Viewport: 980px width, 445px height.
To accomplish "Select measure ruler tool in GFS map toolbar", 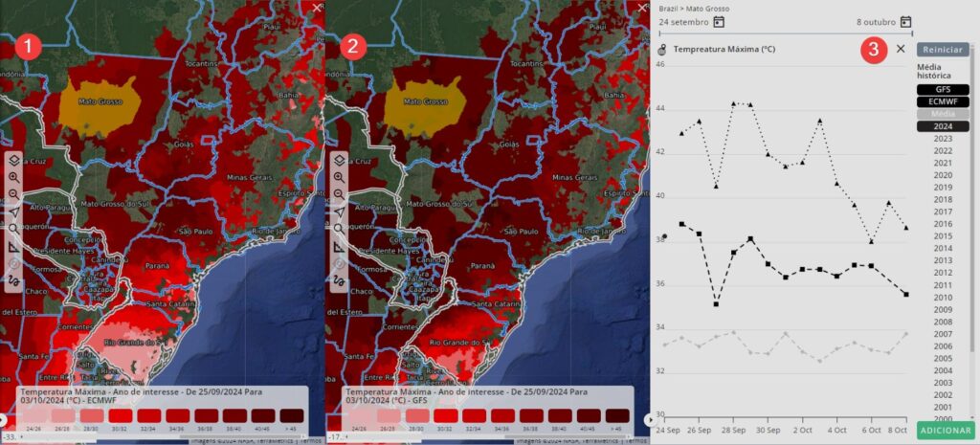I will 339,246.
